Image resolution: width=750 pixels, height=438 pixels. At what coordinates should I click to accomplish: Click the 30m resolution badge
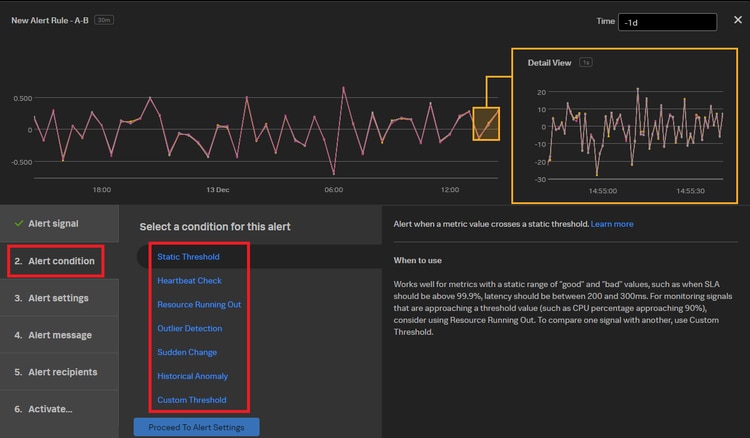click(x=103, y=20)
